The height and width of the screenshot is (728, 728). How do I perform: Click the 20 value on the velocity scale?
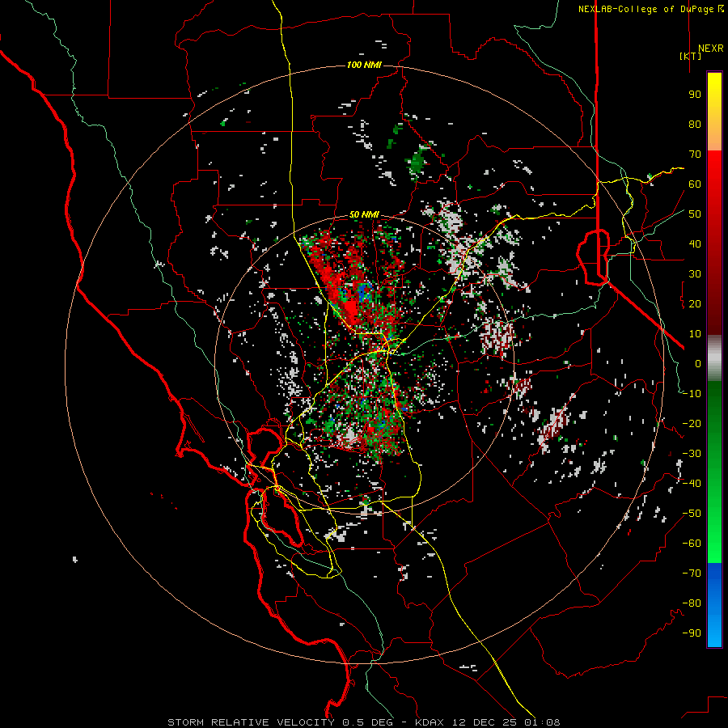coord(695,303)
